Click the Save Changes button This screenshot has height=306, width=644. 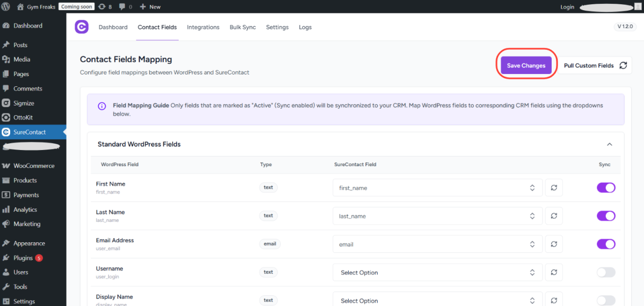pyautogui.click(x=526, y=65)
